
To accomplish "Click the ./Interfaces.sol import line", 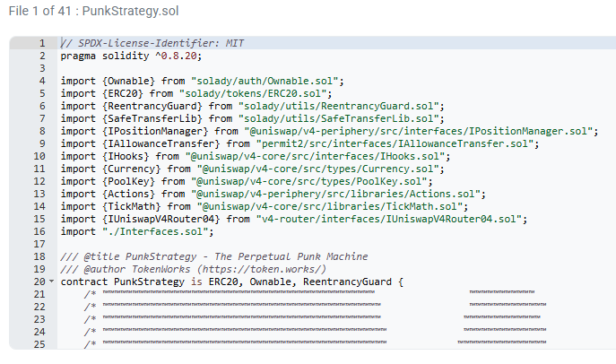I will click(x=137, y=231).
